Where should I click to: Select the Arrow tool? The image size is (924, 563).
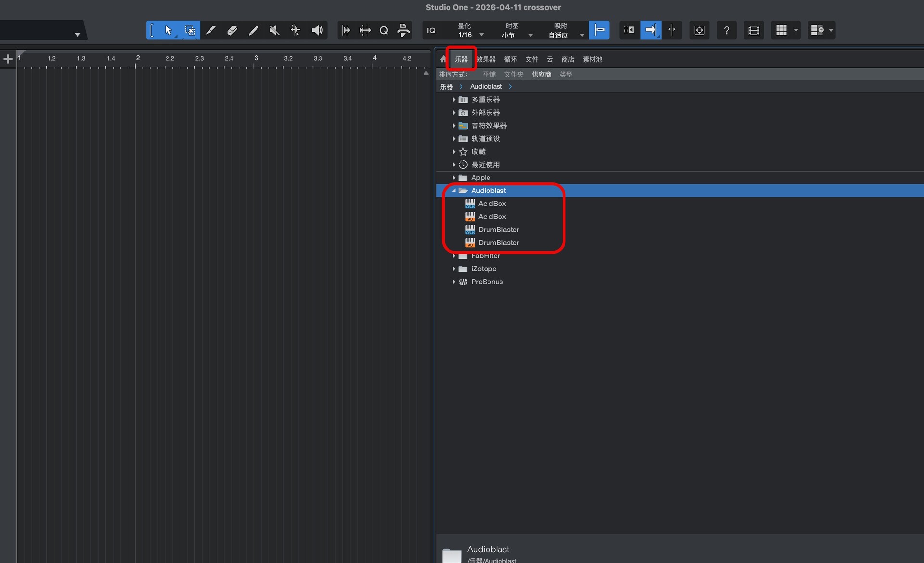[x=168, y=30]
